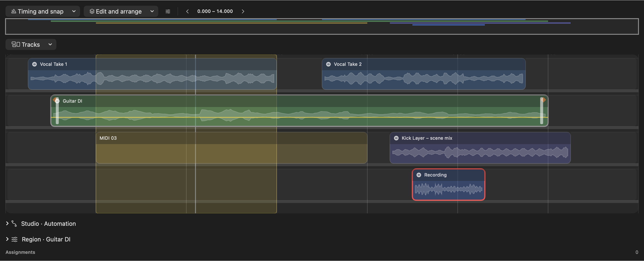Expand the Studio · Automation section
Image resolution: width=644 pixels, height=261 pixels.
pos(7,223)
